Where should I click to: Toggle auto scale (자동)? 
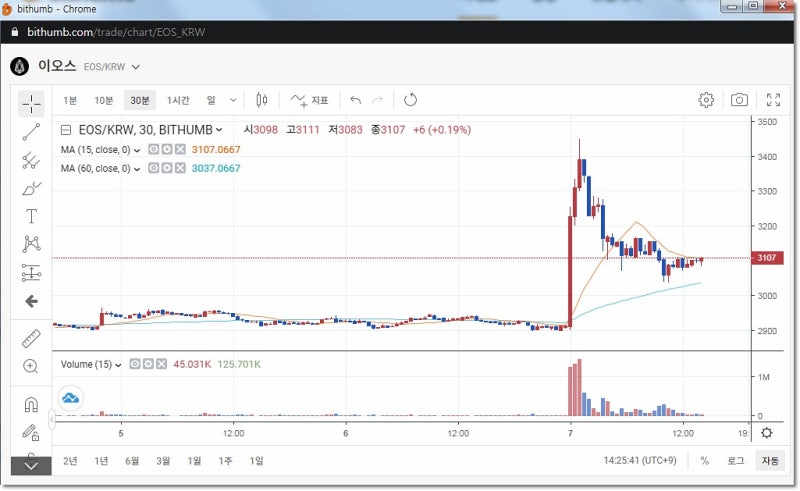770,461
